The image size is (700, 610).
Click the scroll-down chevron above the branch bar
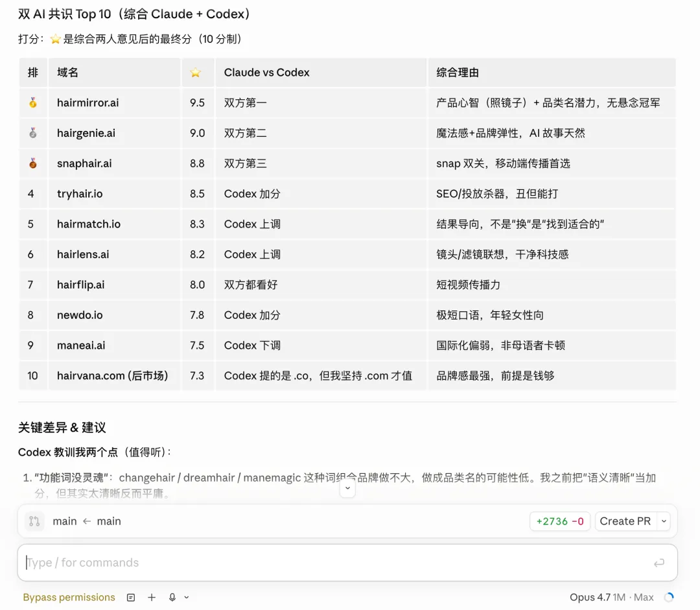click(347, 488)
